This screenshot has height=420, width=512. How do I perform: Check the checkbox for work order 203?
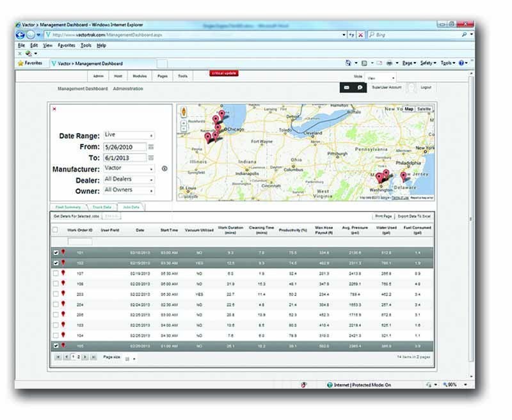[55, 293]
